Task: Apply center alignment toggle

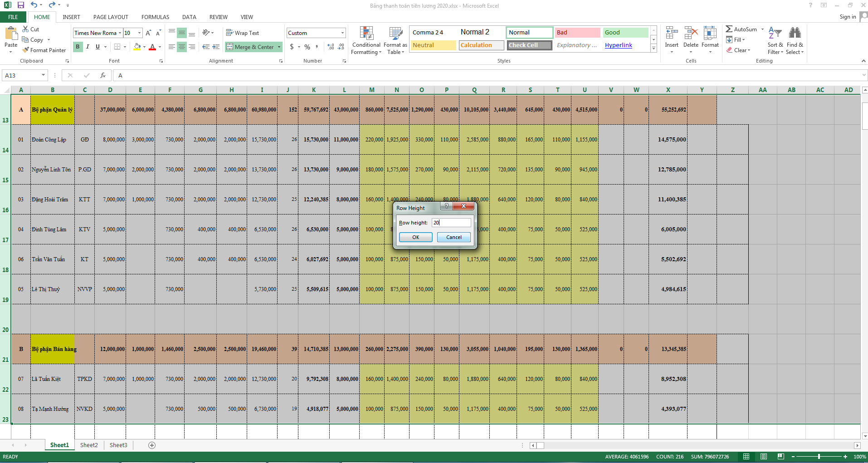Action: click(181, 47)
